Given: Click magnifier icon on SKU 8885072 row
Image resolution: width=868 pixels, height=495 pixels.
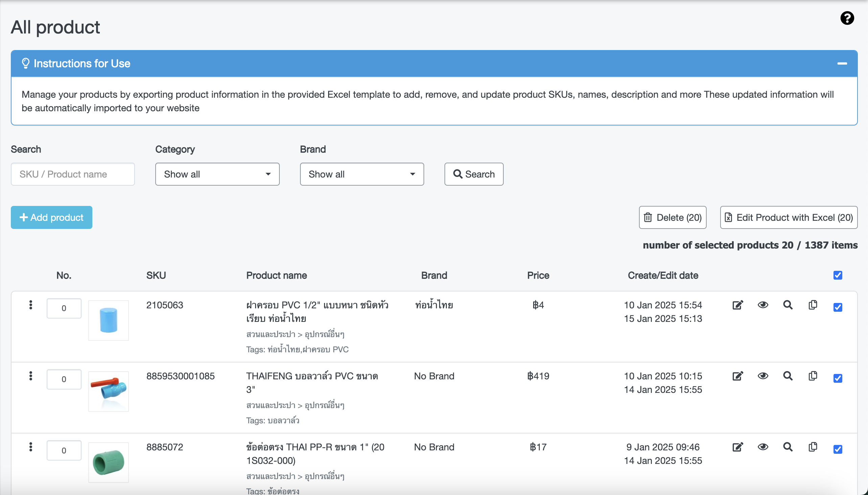Looking at the screenshot, I should click(x=788, y=447).
